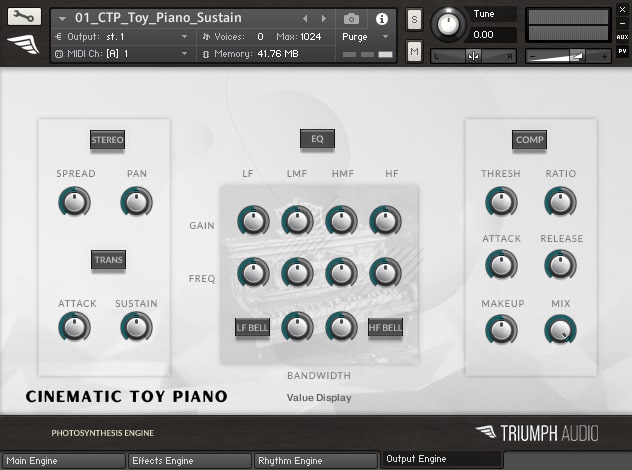
Task: Click the plus button beside volume slider
Action: point(604,57)
